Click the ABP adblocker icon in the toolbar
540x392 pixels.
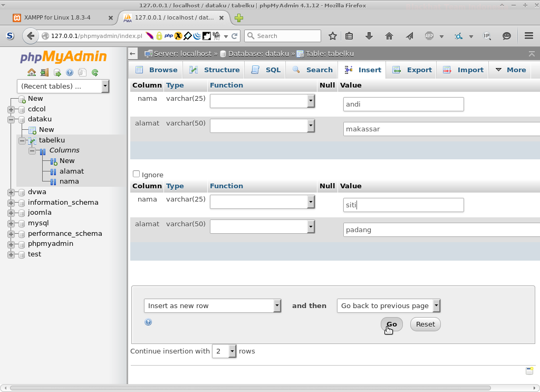pyautogui.click(x=429, y=36)
